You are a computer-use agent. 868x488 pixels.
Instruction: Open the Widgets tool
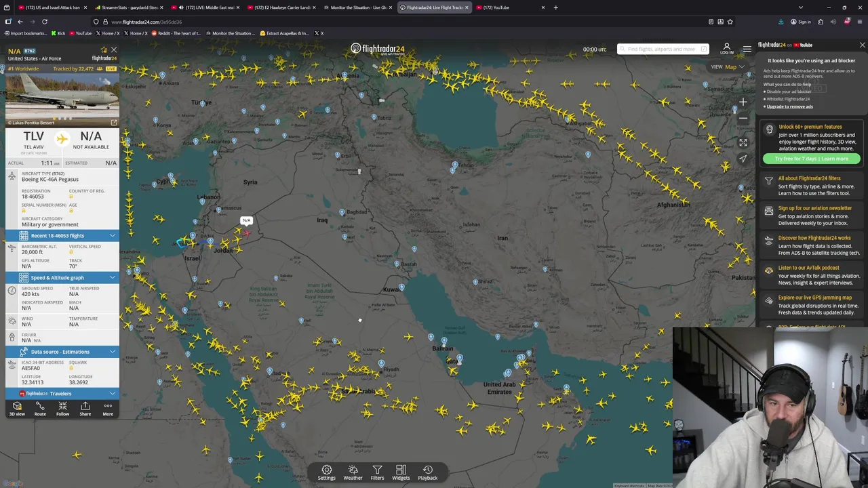tap(401, 472)
